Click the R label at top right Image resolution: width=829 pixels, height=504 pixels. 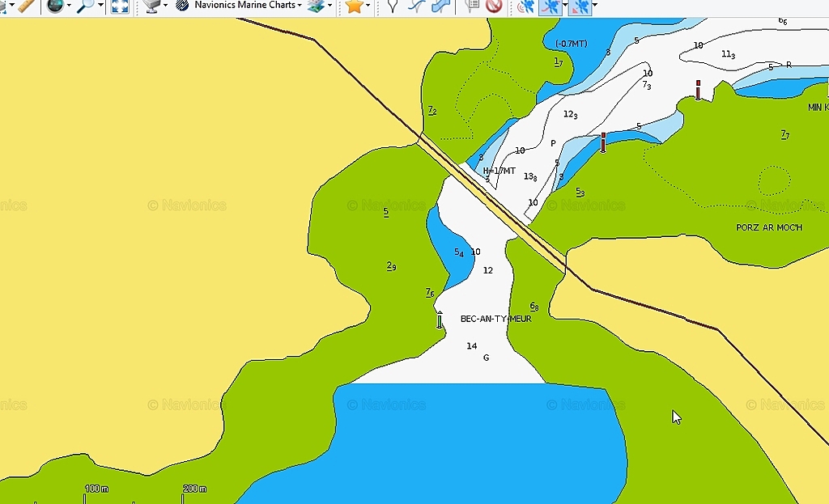(789, 65)
